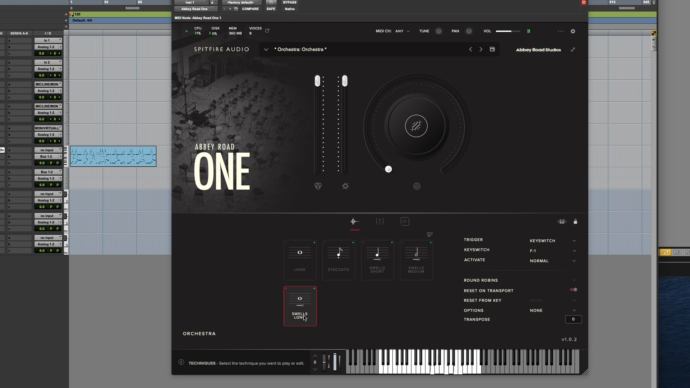Open the Activate Normal dropdown

pos(553,261)
